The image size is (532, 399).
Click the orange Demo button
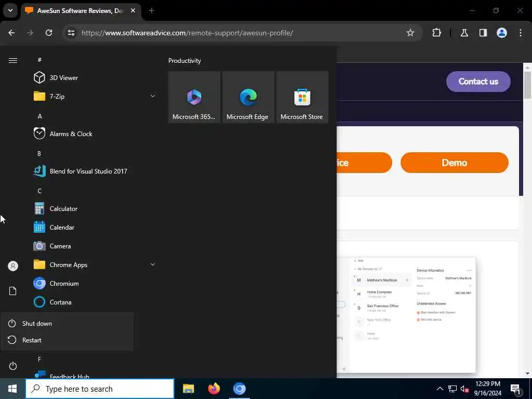click(454, 163)
